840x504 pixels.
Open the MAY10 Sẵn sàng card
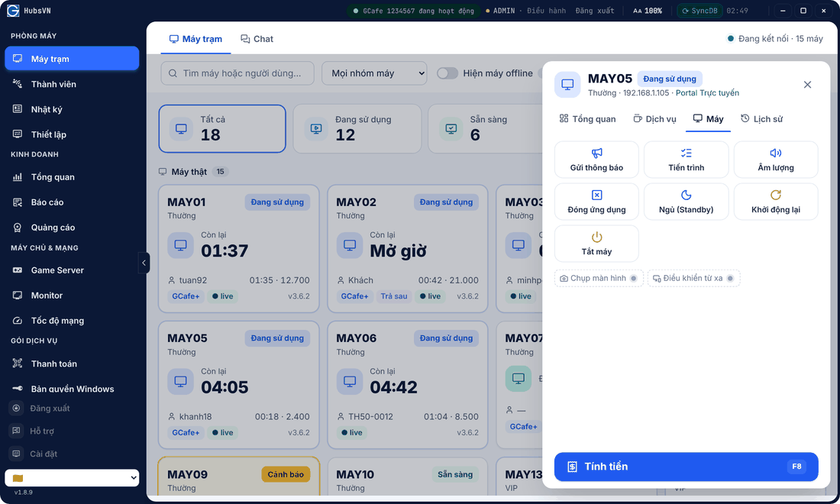click(408, 477)
